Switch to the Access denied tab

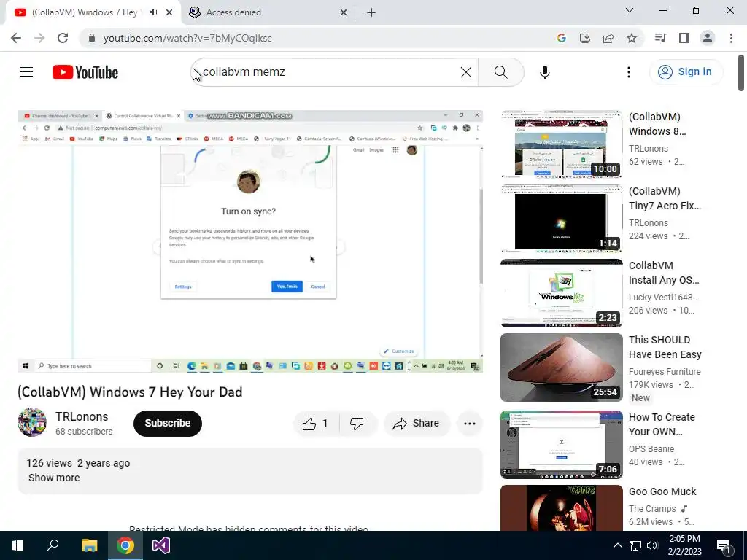point(268,12)
